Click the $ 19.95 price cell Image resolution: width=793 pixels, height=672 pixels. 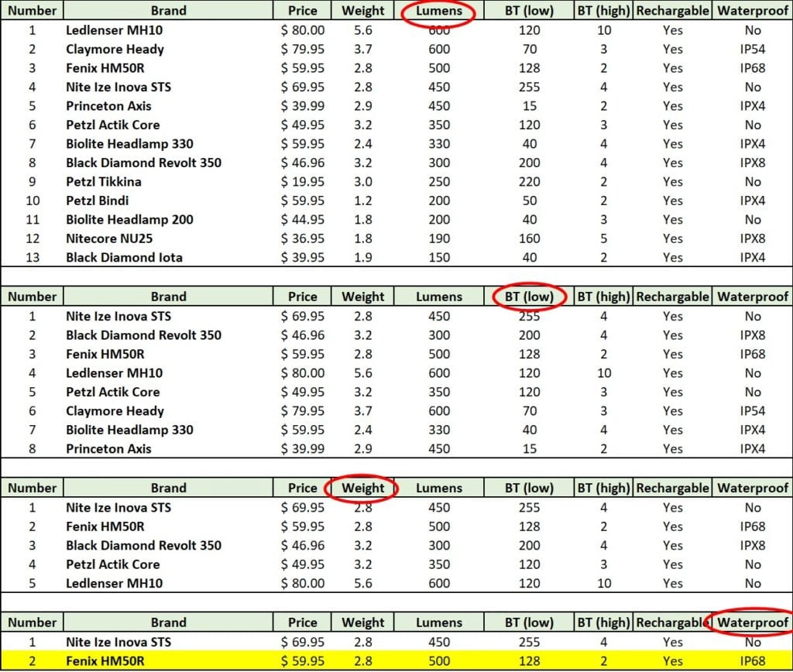coord(303,182)
